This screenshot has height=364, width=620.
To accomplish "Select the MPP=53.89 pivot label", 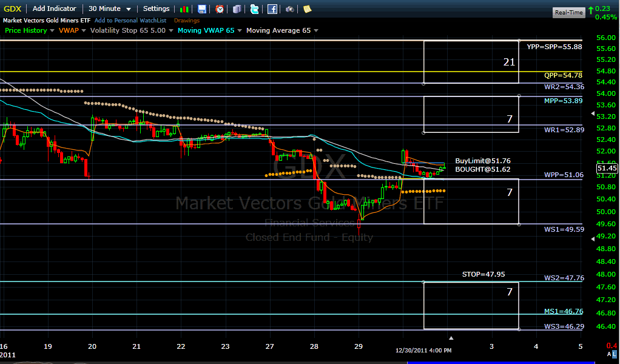I will point(563,101).
